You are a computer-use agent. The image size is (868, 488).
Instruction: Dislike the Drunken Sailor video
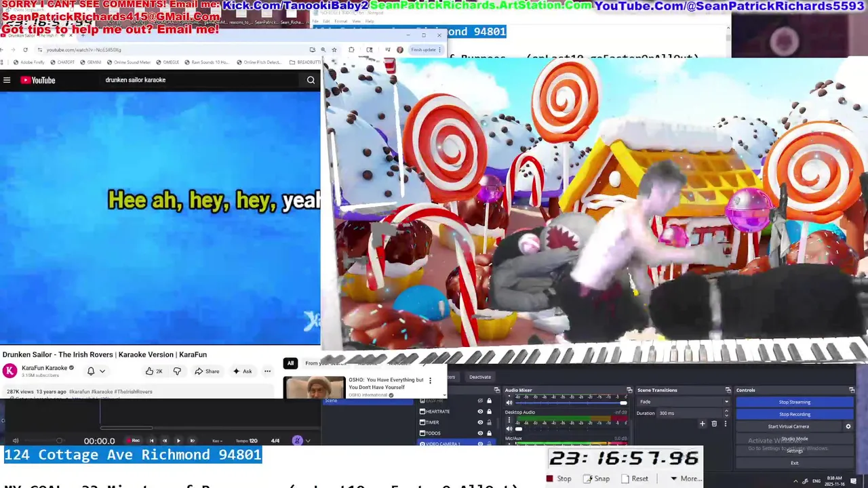coord(177,371)
